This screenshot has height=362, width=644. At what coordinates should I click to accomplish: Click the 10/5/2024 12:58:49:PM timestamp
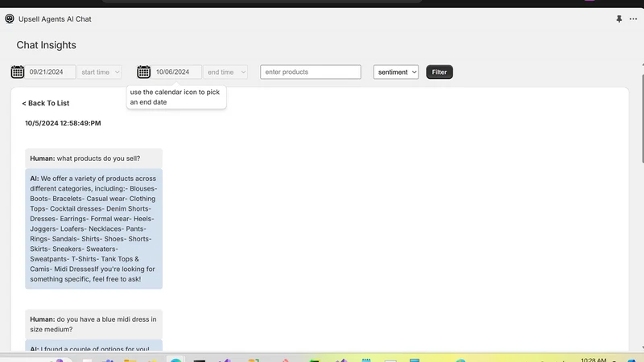coord(63,123)
